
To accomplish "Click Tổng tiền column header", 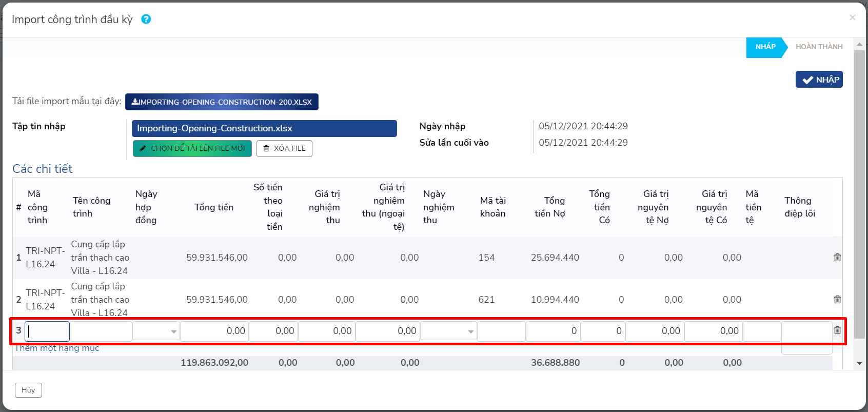I will [214, 207].
